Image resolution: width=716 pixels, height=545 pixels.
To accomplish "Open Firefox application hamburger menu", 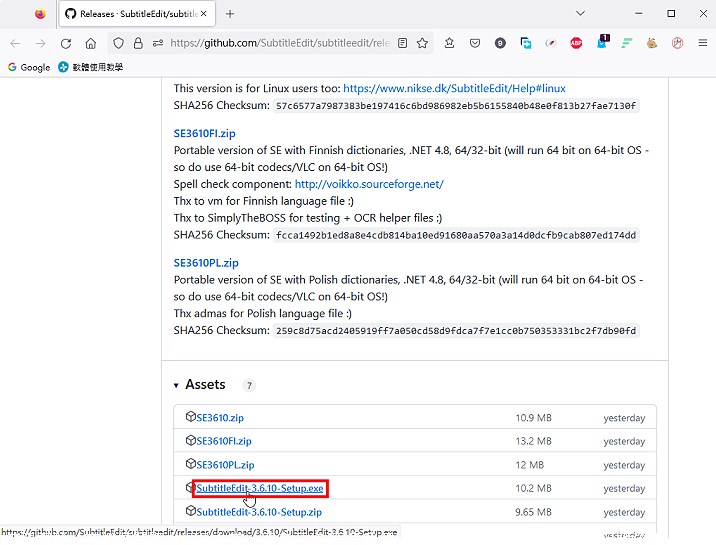I will coord(700,44).
